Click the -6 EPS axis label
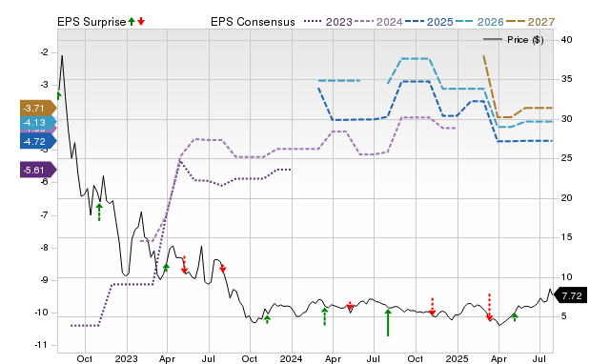This screenshot has width=610, height=364. coord(45,182)
